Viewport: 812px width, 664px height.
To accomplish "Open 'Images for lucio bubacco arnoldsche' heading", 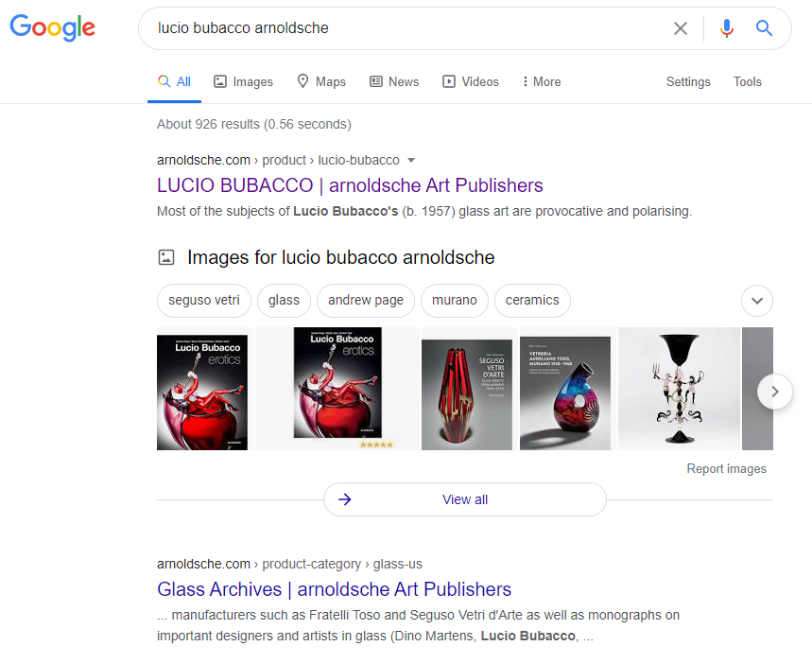I will pos(340,257).
